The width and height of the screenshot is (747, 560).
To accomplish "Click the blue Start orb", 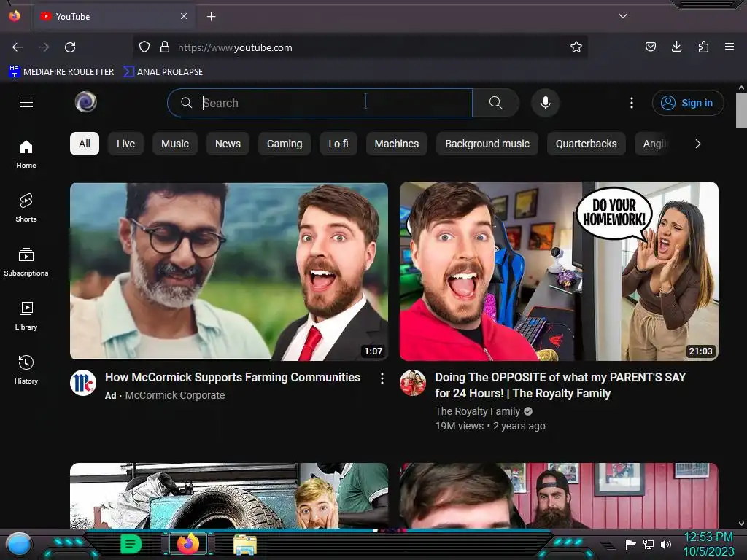I will 19,545.
